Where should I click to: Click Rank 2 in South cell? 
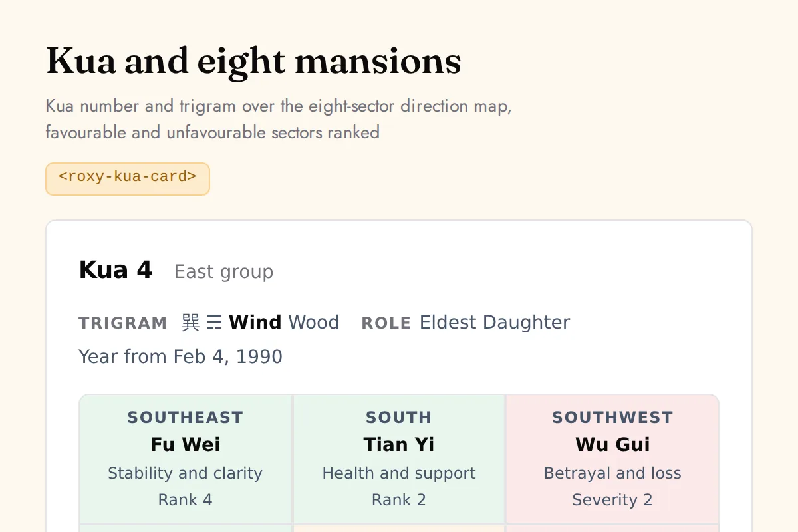399,500
